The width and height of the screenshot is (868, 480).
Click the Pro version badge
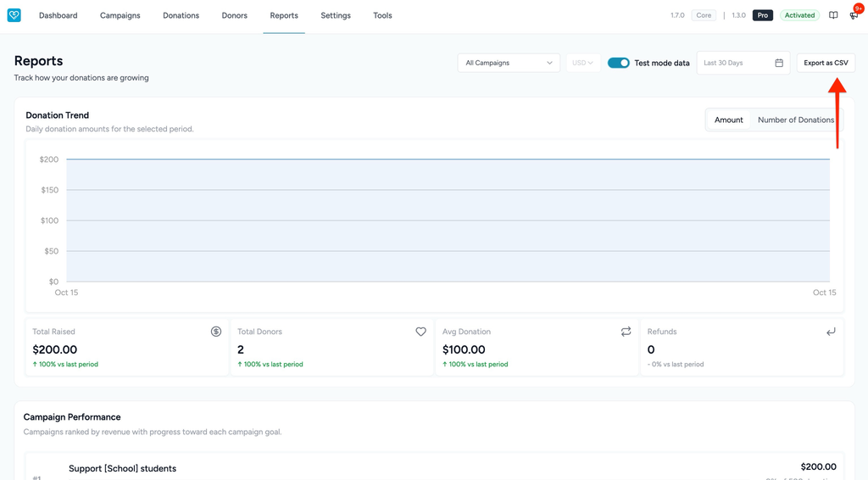tap(762, 15)
